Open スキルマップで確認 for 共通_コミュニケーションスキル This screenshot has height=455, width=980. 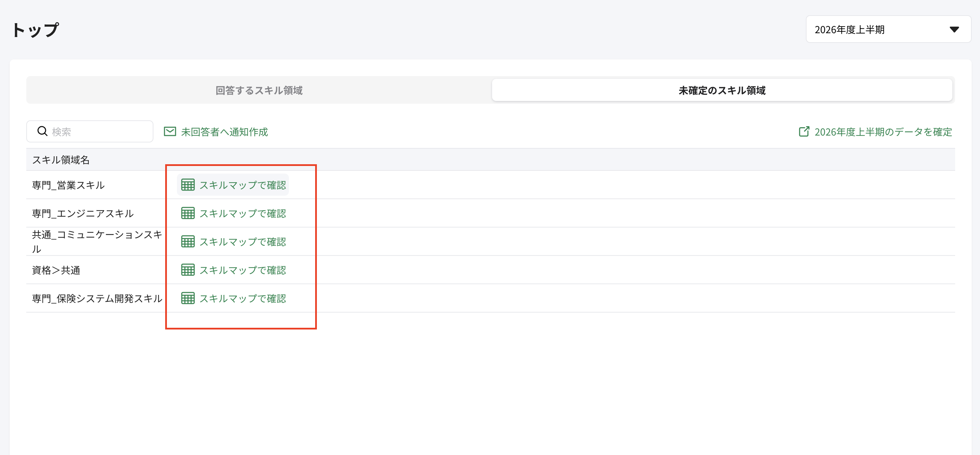coord(233,241)
